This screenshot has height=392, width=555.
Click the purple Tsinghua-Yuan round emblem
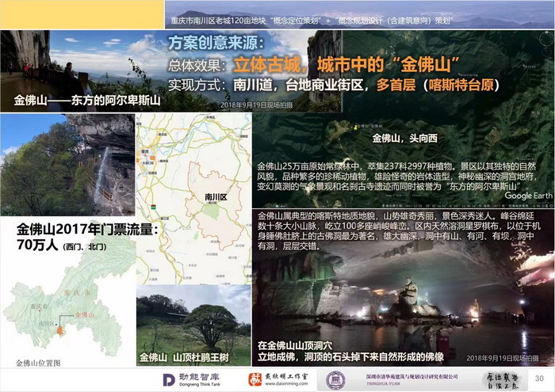click(335, 380)
